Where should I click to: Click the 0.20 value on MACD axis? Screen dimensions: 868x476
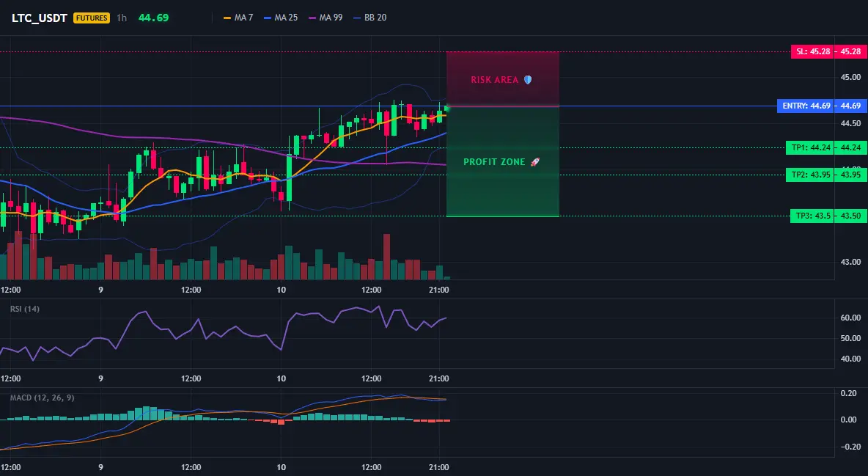tap(849, 393)
